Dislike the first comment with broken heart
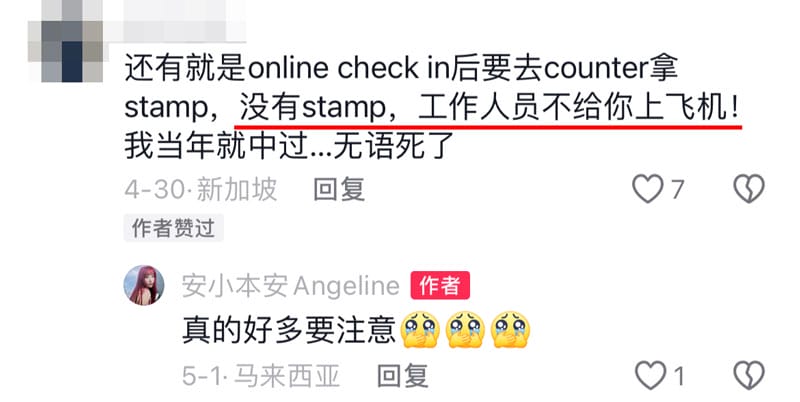The image size is (800, 402). [x=748, y=189]
